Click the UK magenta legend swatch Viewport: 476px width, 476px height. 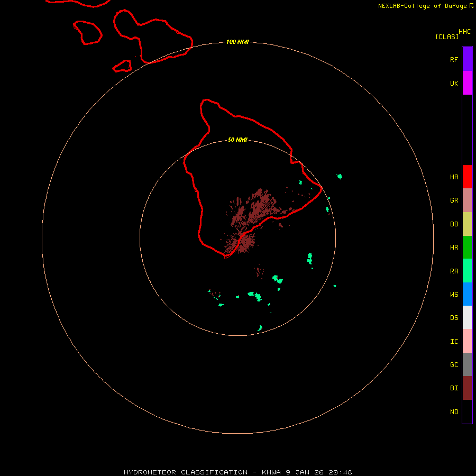[x=467, y=83]
